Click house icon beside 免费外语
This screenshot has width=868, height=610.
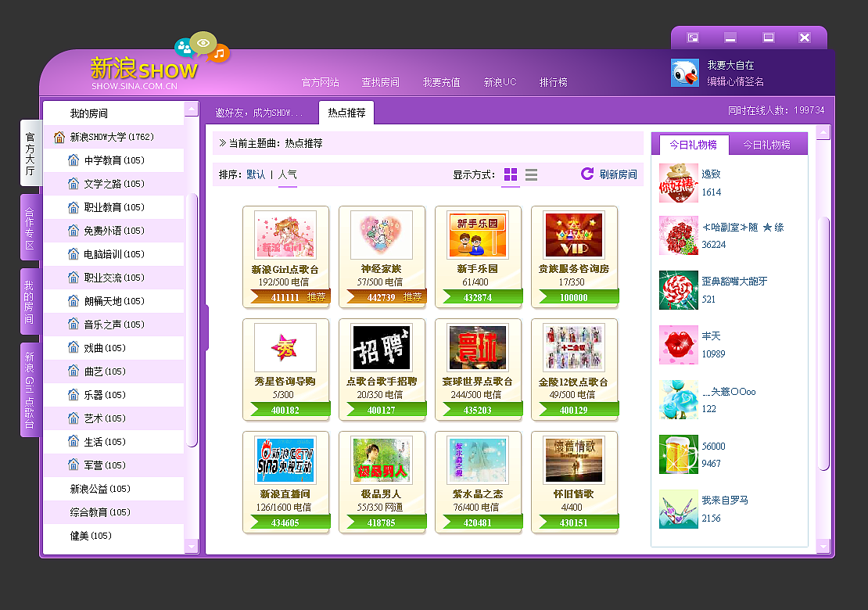73,230
